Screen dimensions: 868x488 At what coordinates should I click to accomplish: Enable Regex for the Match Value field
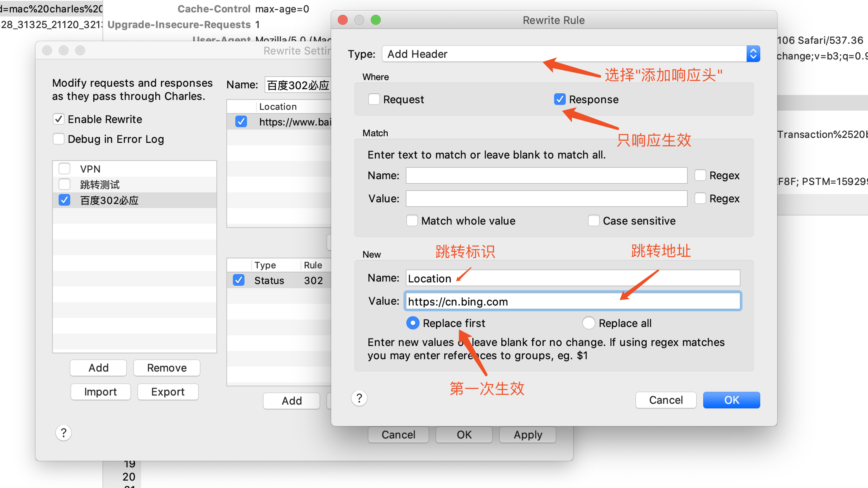point(700,199)
